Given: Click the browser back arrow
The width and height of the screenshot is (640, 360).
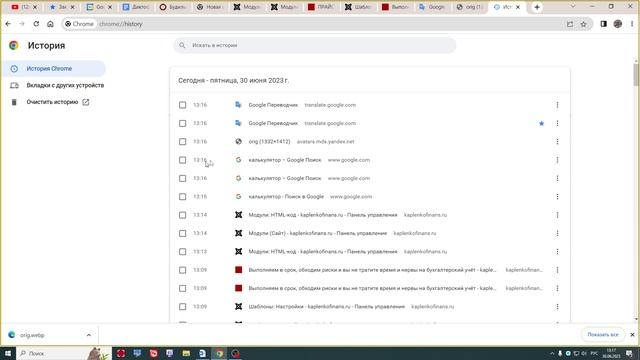Looking at the screenshot, I should [x=8, y=24].
